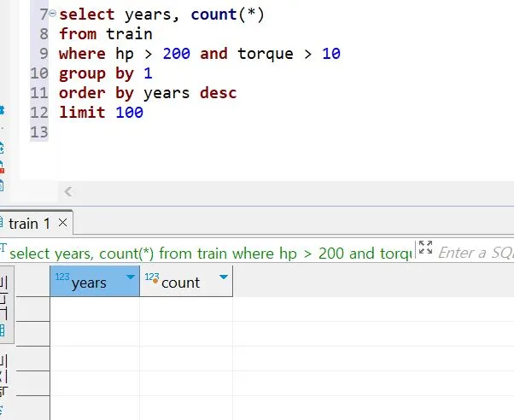This screenshot has height=420, width=514.
Task: Click the first empty cell under years
Action: 95,309
